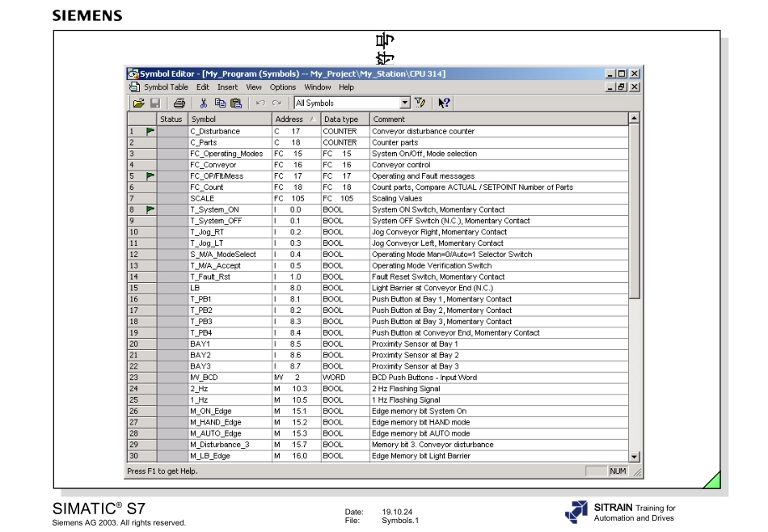This screenshot has height=532, width=768.
Task: Click the Edit Filter icon beside dropdown
Action: click(x=420, y=103)
